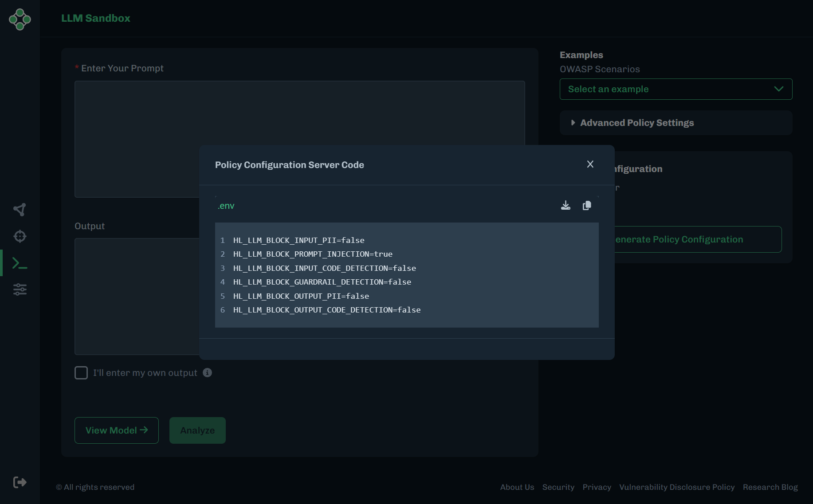Open the Vulnerability Disclosure Policy link

[677, 487]
